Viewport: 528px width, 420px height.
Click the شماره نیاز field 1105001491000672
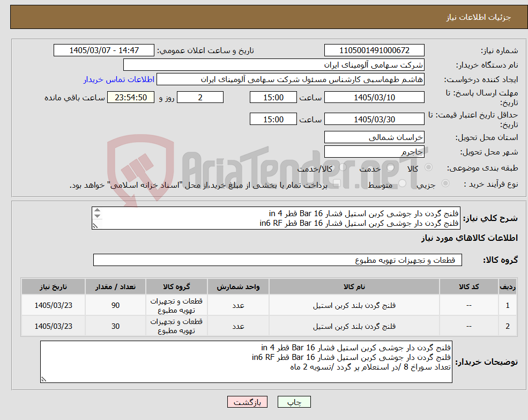tap(374, 50)
